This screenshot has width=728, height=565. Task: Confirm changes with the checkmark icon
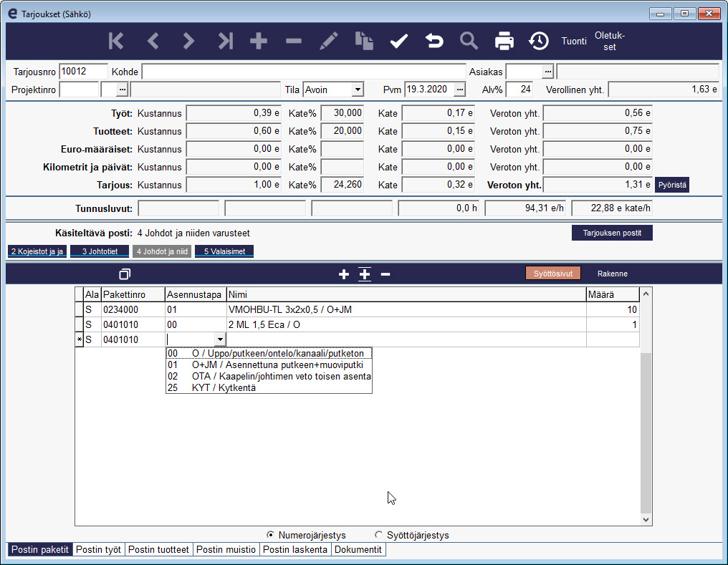click(399, 42)
